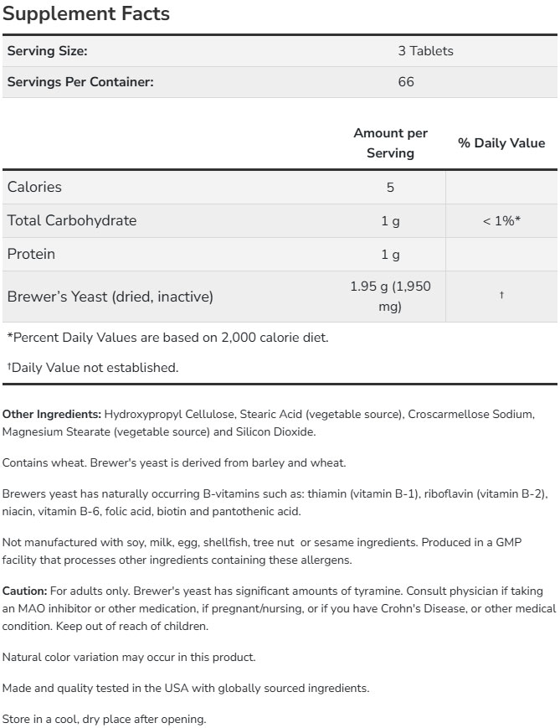The height and width of the screenshot is (728, 560).
Task: Click the Servings Per Container label
Action: coord(80,82)
